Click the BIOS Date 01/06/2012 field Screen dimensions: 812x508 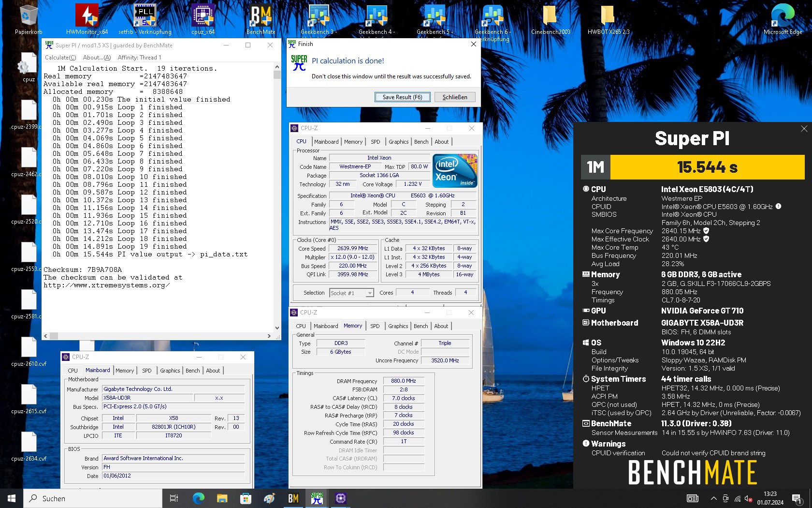pyautogui.click(x=173, y=476)
